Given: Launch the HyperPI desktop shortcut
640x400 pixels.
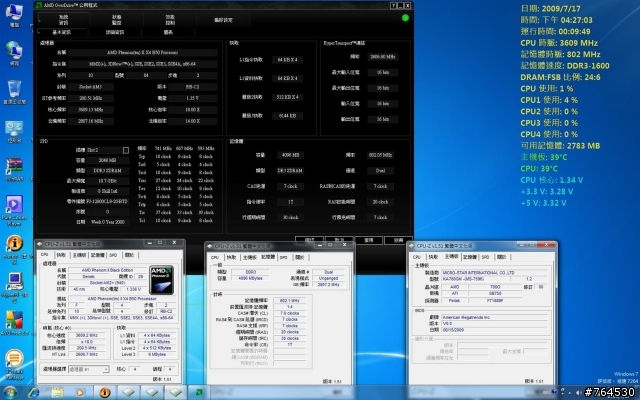Looking at the screenshot, I should pos(14,287).
